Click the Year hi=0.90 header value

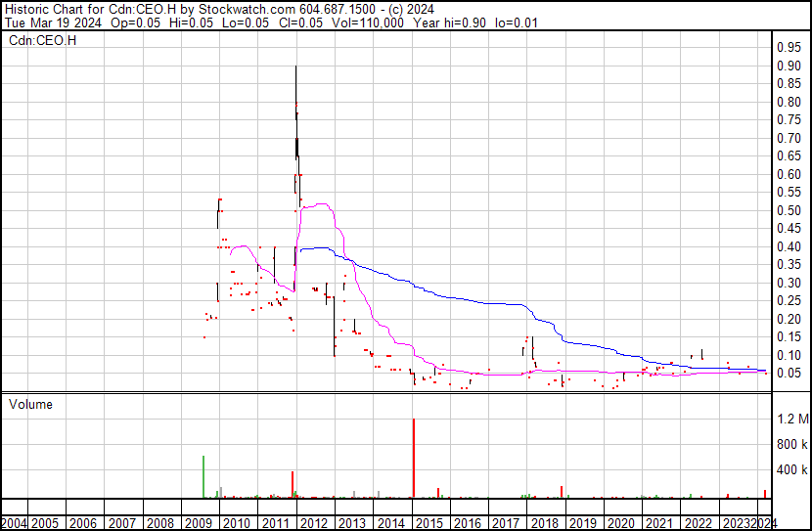[450, 23]
